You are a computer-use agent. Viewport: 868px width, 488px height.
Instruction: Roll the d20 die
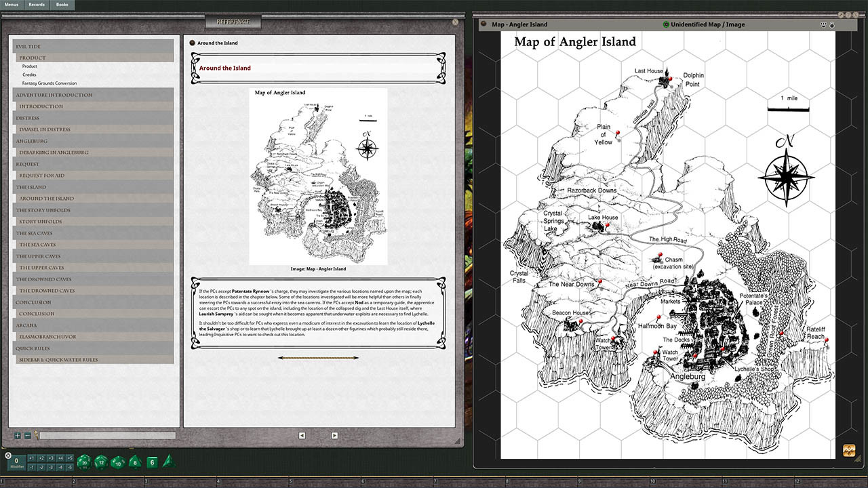[x=84, y=462]
